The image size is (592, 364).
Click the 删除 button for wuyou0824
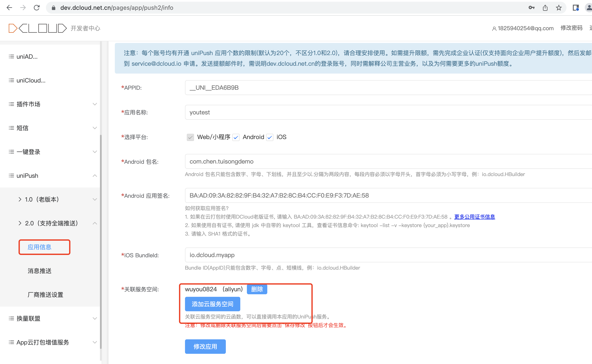pos(257,289)
